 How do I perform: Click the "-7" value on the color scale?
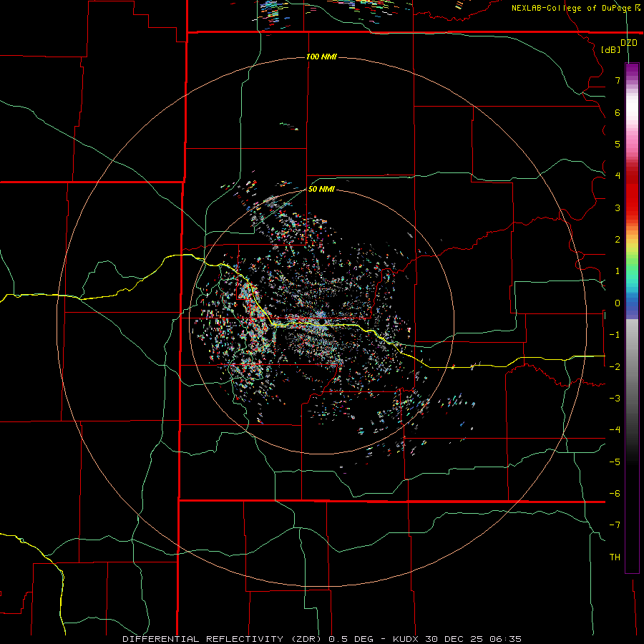(615, 525)
